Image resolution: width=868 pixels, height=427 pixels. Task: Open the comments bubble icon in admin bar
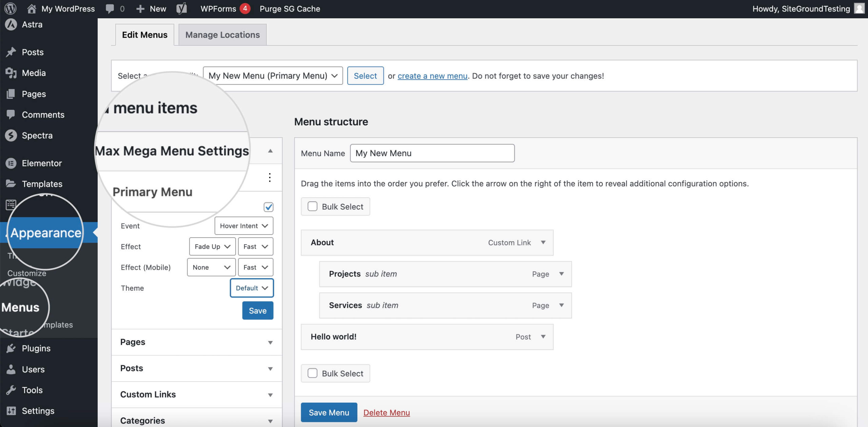click(110, 8)
